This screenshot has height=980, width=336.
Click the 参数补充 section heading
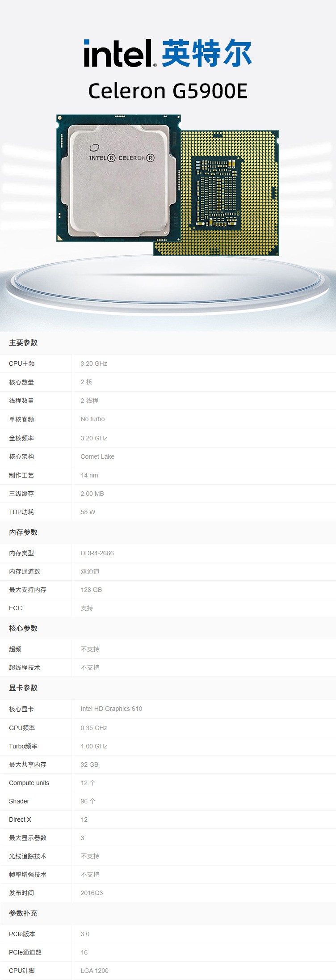coord(23,913)
